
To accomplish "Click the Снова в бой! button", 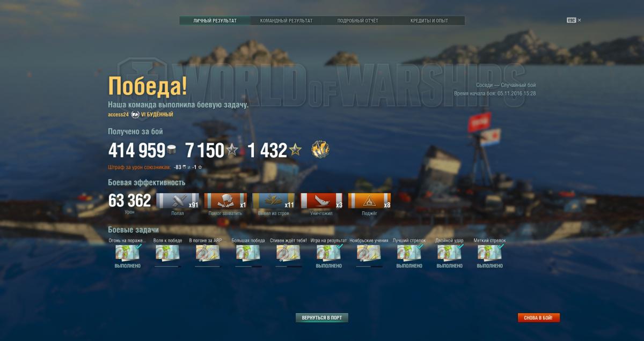I will pyautogui.click(x=539, y=318).
